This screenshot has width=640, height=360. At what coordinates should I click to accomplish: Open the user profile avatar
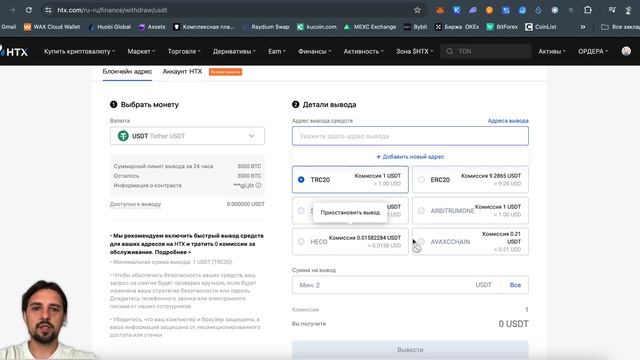click(x=626, y=51)
